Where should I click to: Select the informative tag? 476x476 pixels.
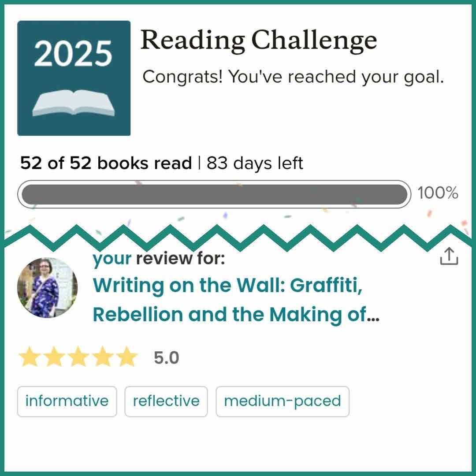[x=67, y=401]
